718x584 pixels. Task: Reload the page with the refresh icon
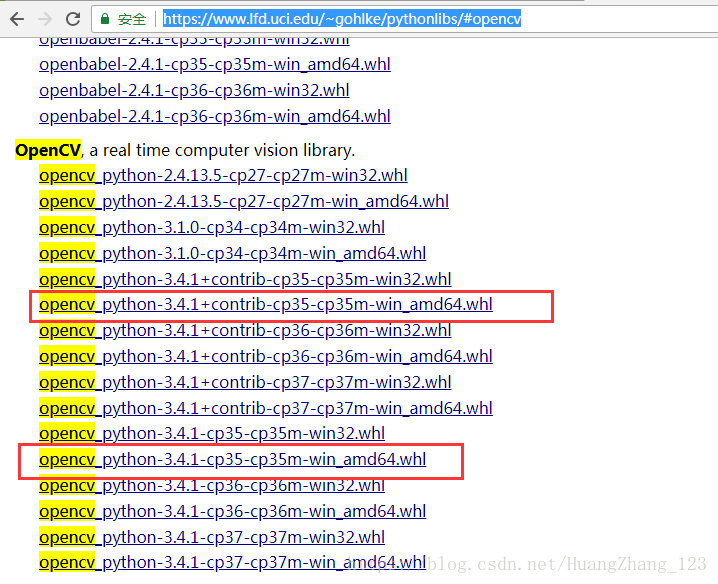73,19
